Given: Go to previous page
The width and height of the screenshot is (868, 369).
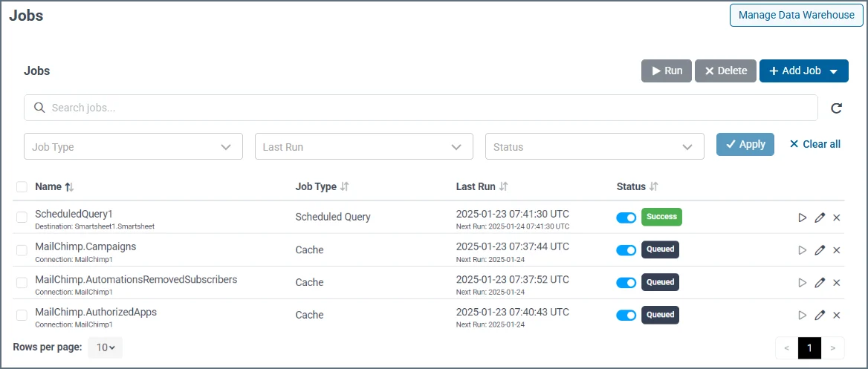Looking at the screenshot, I should tap(787, 348).
